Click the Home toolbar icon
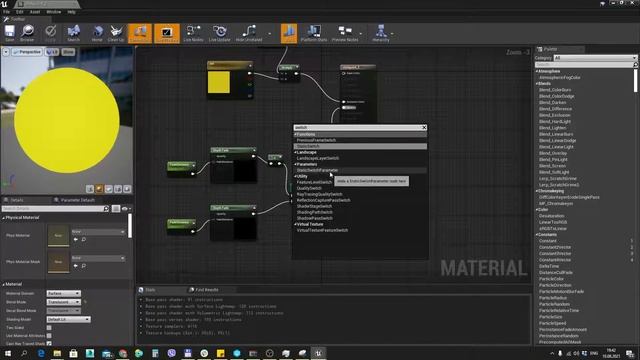The image size is (640, 360). pos(97,33)
